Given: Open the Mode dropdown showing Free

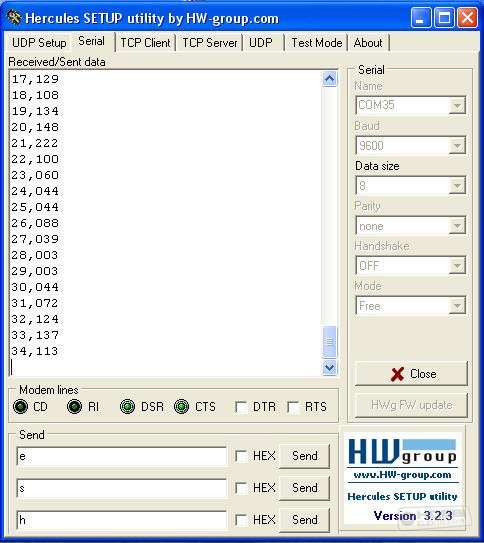Looking at the screenshot, I should click(x=411, y=306).
